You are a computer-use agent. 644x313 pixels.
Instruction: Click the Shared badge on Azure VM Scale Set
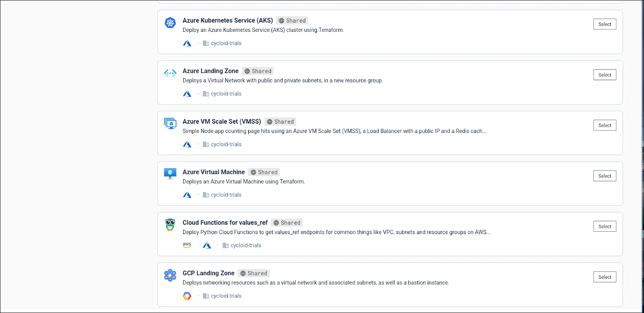tap(280, 122)
